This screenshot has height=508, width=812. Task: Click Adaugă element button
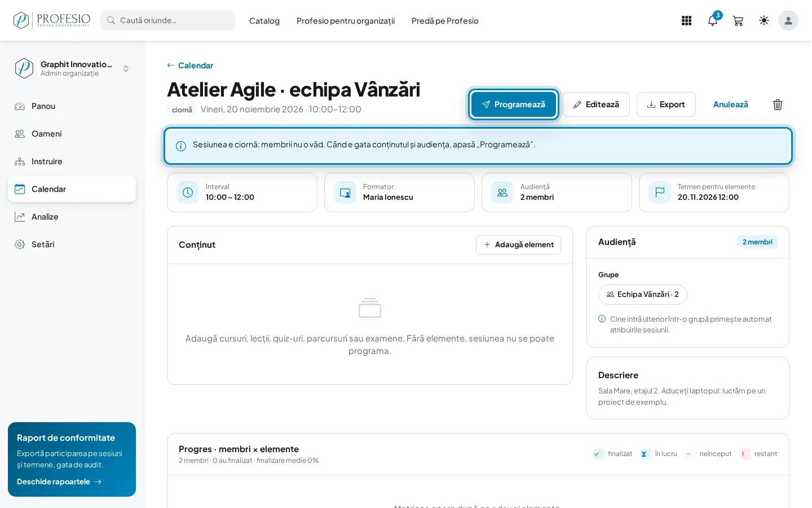pos(518,245)
